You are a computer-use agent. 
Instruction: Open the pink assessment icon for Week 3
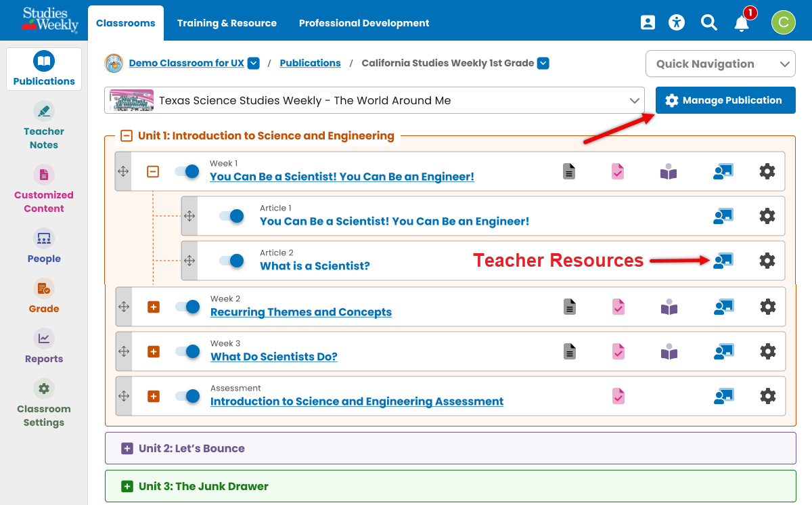click(x=618, y=351)
